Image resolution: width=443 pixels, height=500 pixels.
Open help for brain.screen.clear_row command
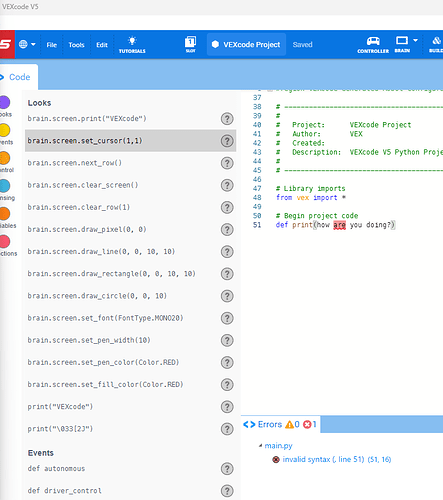coord(227,207)
